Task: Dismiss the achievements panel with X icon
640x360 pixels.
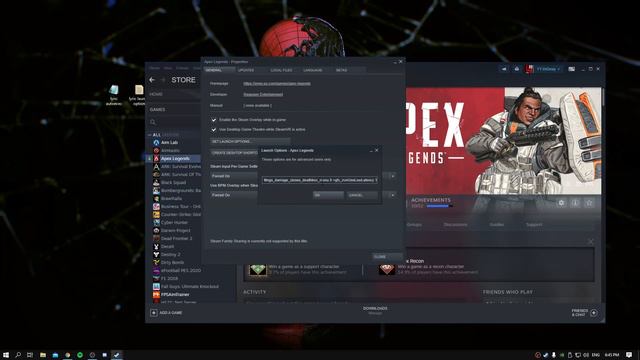Action: (x=591, y=242)
